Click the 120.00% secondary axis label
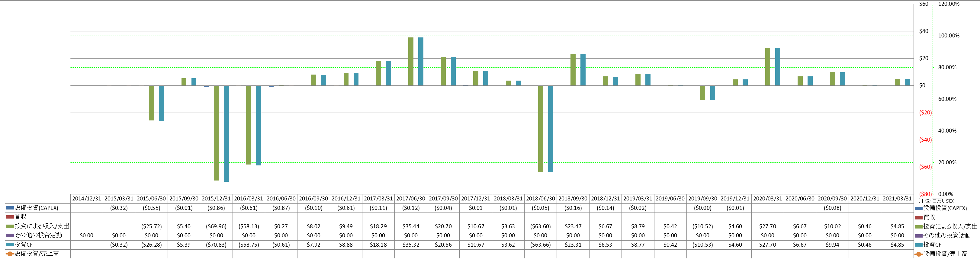The height and width of the screenshot is (259, 980). click(x=949, y=4)
